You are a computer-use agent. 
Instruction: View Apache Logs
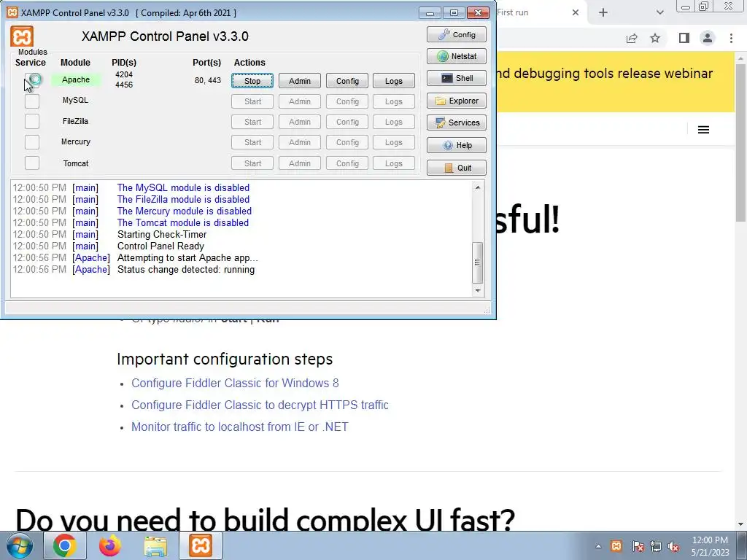(394, 81)
